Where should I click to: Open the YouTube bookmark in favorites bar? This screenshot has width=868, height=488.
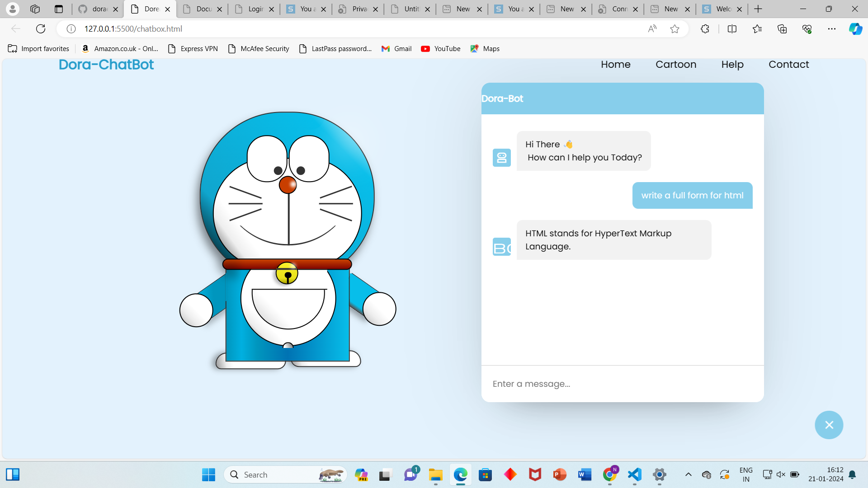(x=440, y=49)
